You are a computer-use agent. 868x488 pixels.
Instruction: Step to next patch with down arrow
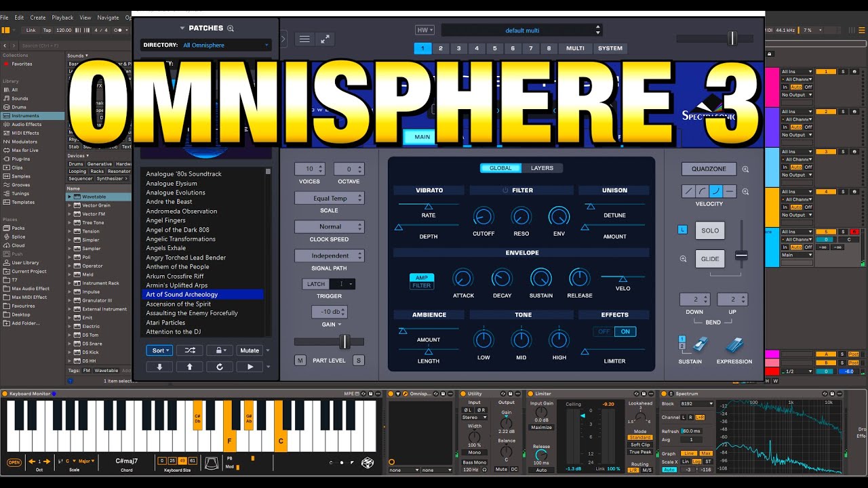[x=159, y=367]
